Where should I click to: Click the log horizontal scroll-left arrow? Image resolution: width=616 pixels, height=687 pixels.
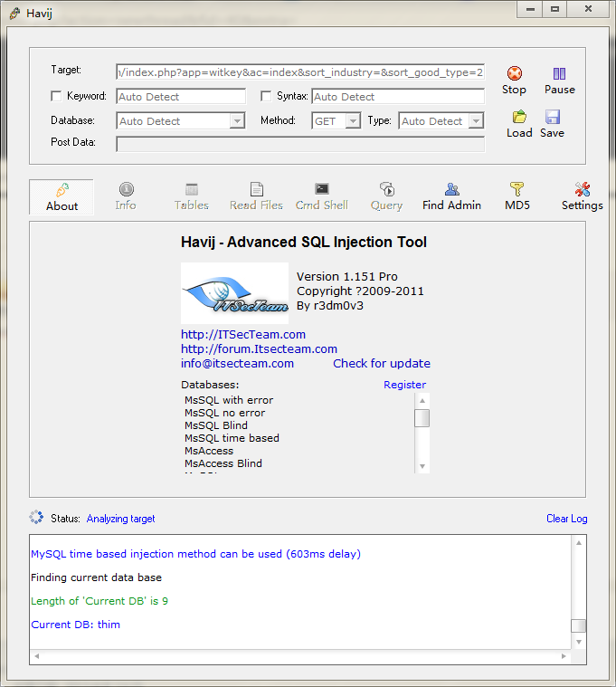[x=37, y=656]
